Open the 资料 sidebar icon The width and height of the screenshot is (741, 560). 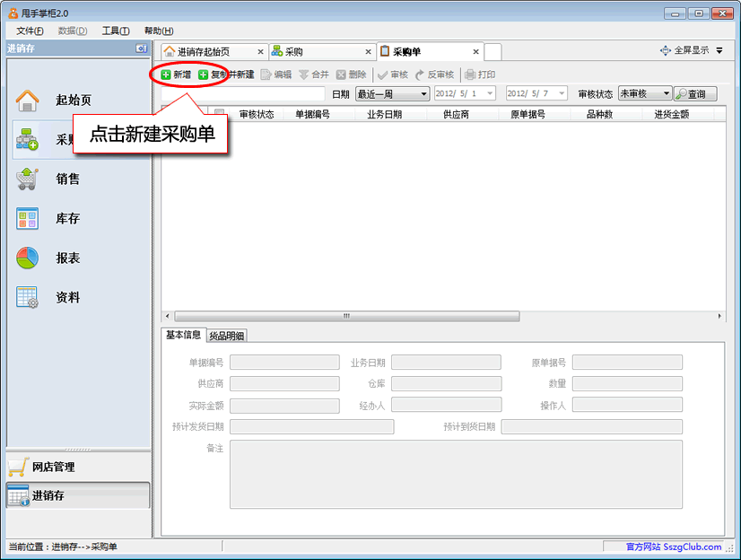pos(28,297)
